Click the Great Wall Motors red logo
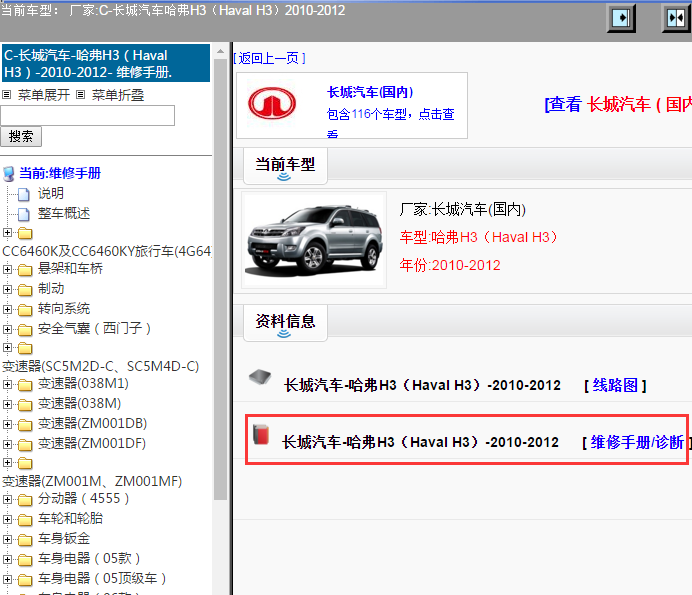This screenshot has width=692, height=595. 272,103
